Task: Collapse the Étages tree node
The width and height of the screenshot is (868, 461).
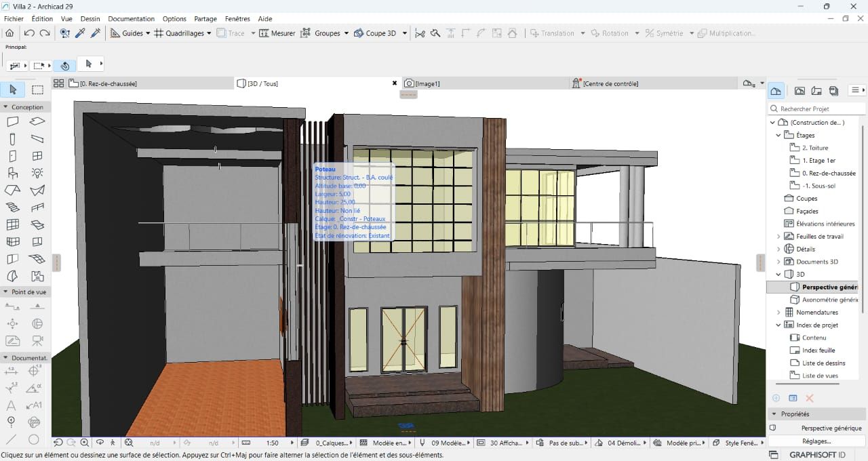Action: click(x=778, y=135)
